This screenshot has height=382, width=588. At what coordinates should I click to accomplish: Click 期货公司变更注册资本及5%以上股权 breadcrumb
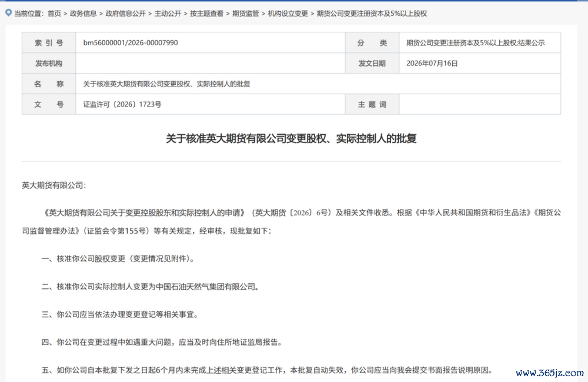pos(372,14)
